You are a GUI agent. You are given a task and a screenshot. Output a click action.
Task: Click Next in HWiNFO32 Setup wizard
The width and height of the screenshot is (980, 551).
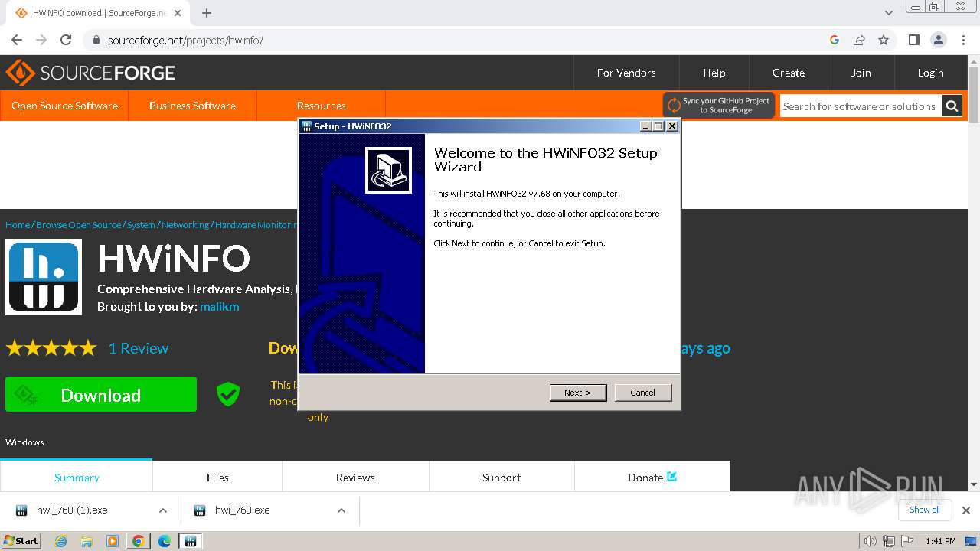pyautogui.click(x=578, y=393)
